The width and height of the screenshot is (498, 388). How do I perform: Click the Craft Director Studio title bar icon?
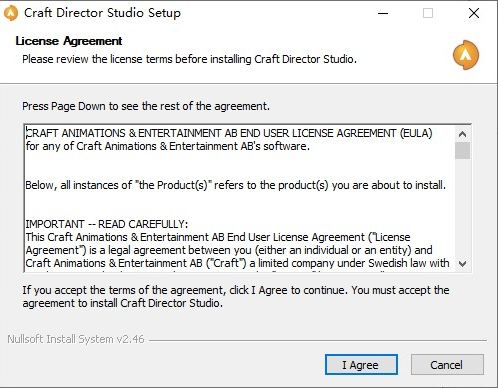point(11,13)
